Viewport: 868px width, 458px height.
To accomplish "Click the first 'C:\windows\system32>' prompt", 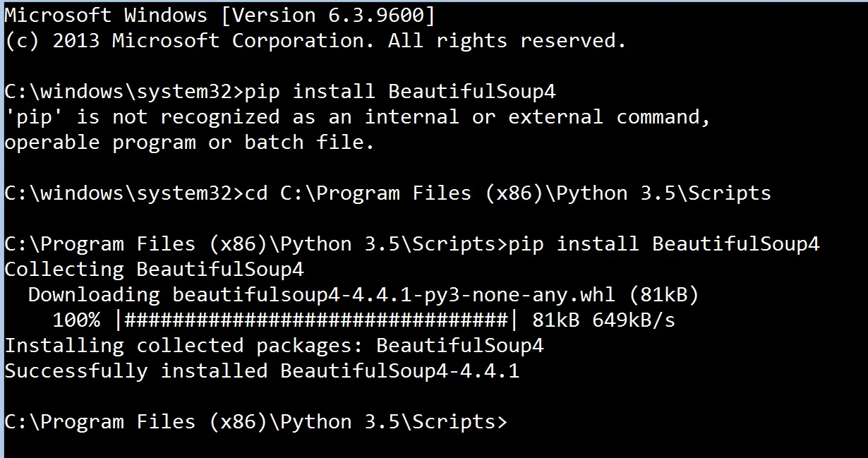I will pos(123,92).
